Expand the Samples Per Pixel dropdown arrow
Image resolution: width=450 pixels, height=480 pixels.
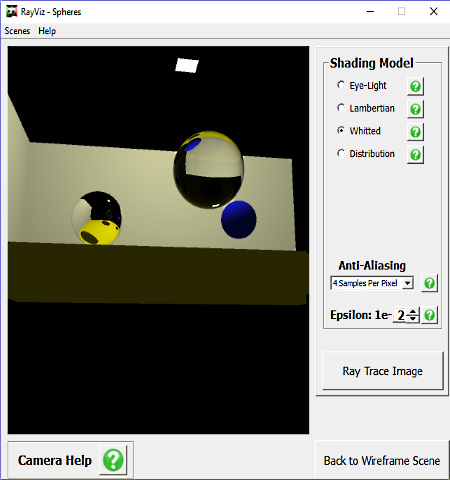(407, 283)
